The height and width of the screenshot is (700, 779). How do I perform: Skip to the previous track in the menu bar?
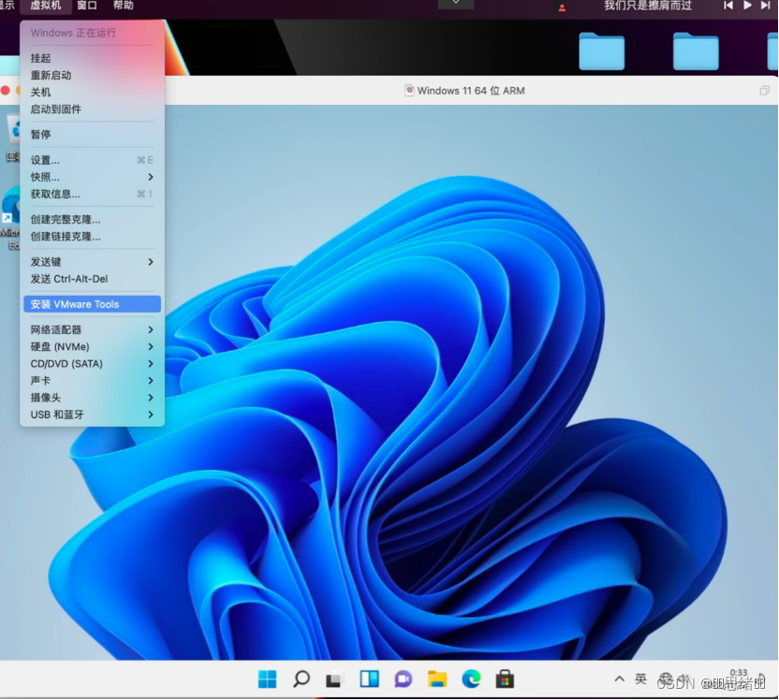[728, 6]
